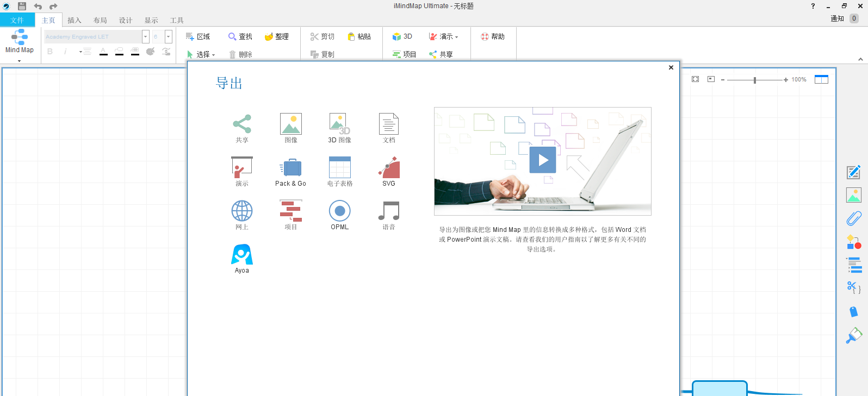Choose the Spreadsheet export option
The width and height of the screenshot is (868, 396).
(x=340, y=172)
